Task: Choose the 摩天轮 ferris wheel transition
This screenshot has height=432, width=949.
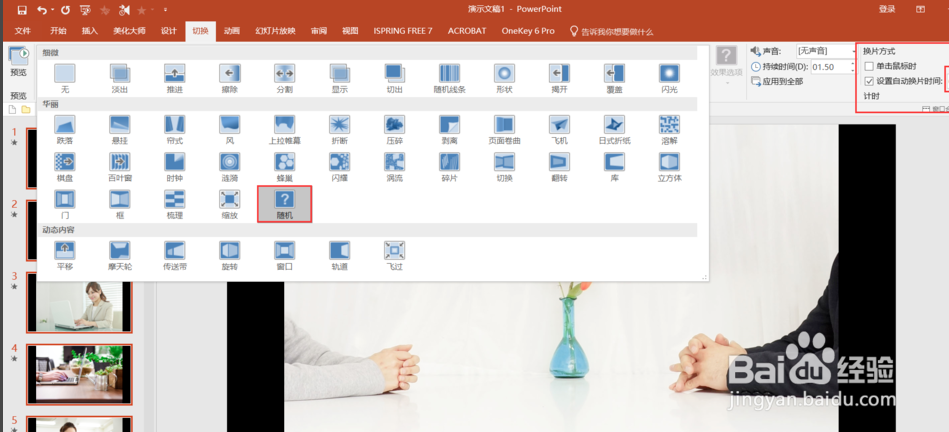Action: click(x=120, y=255)
